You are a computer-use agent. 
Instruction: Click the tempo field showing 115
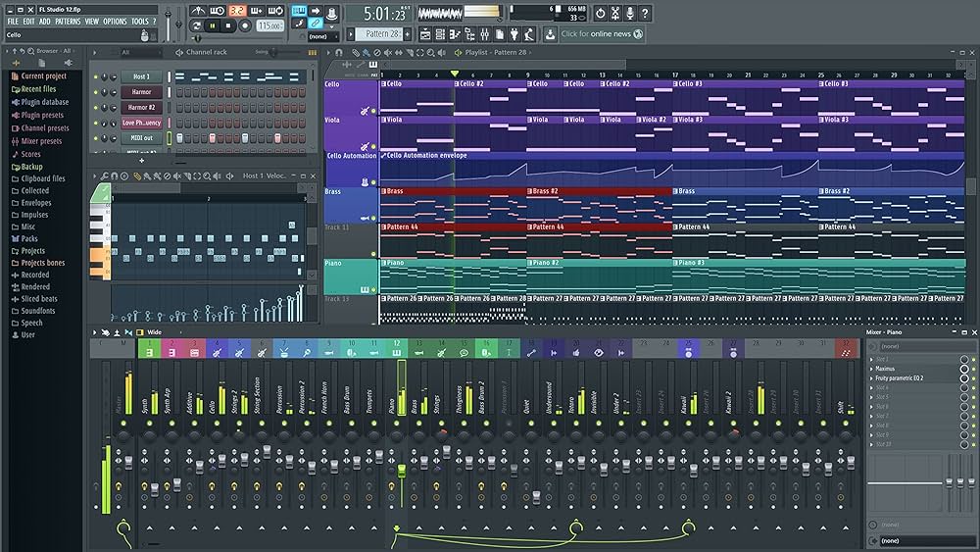(x=269, y=25)
